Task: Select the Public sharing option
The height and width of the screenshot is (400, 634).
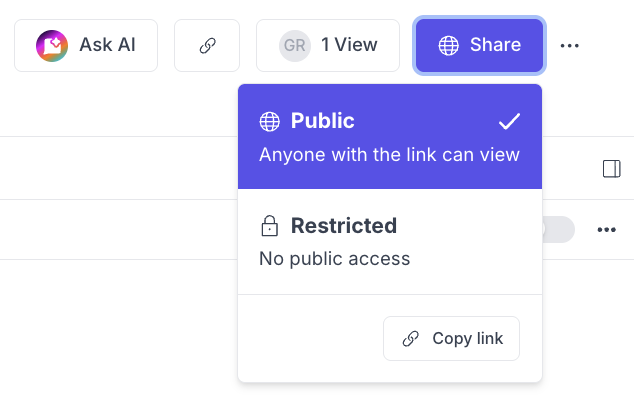Action: point(390,137)
